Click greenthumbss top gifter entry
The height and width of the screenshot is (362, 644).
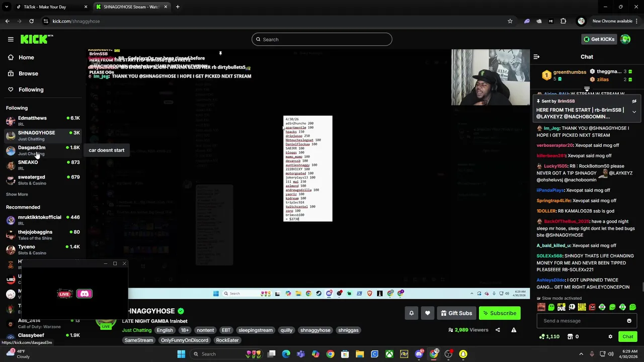pyautogui.click(x=564, y=75)
